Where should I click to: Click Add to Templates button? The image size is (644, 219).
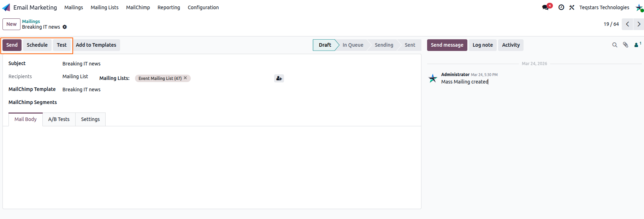click(x=96, y=45)
